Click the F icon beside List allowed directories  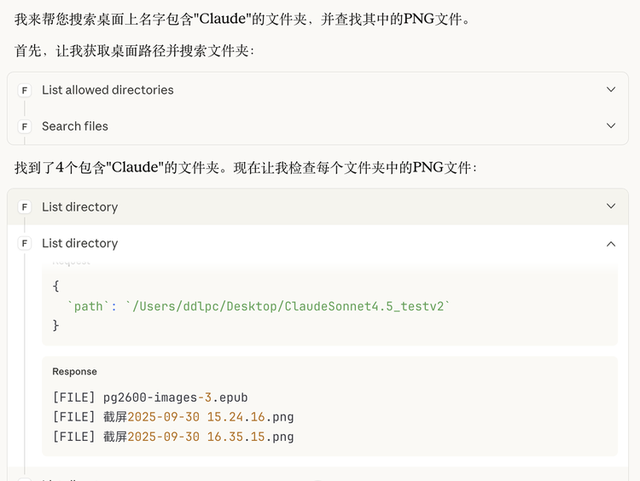coord(25,90)
